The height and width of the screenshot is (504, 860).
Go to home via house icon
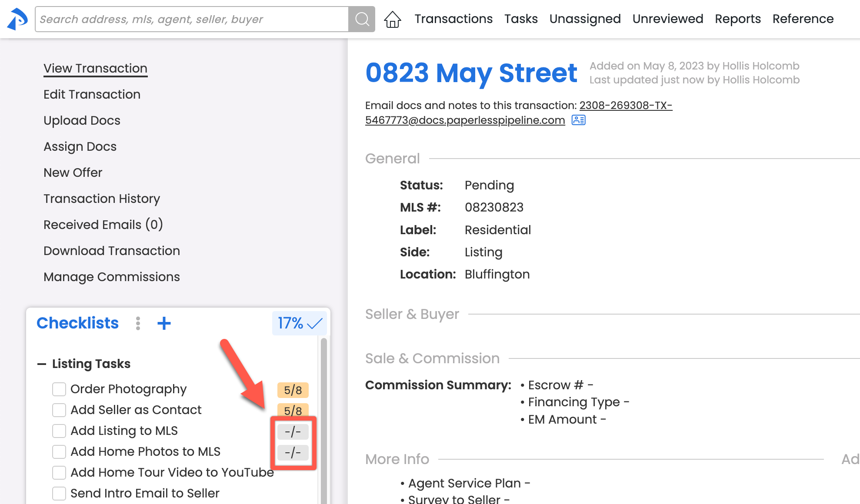pyautogui.click(x=392, y=19)
